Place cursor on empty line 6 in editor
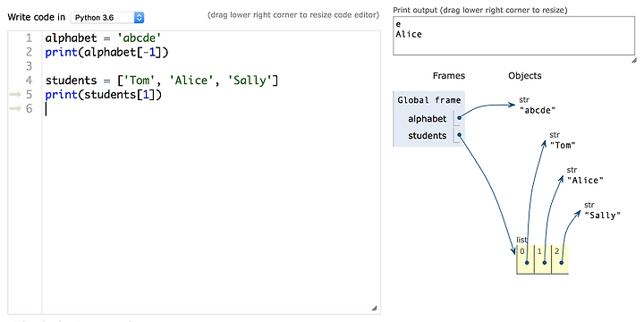The height and width of the screenshot is (322, 644). pyautogui.click(x=211, y=109)
